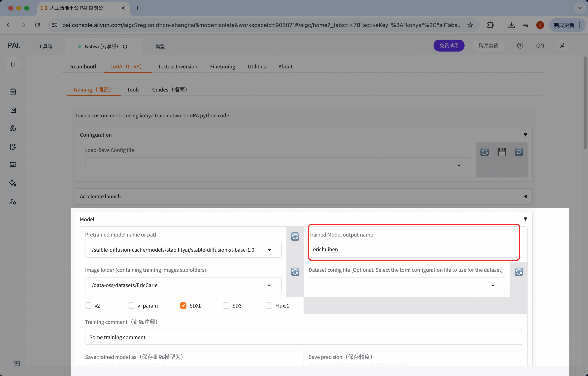Click the refresh icon beside Dataset config file
This screenshot has height=376, width=588.
519,272
